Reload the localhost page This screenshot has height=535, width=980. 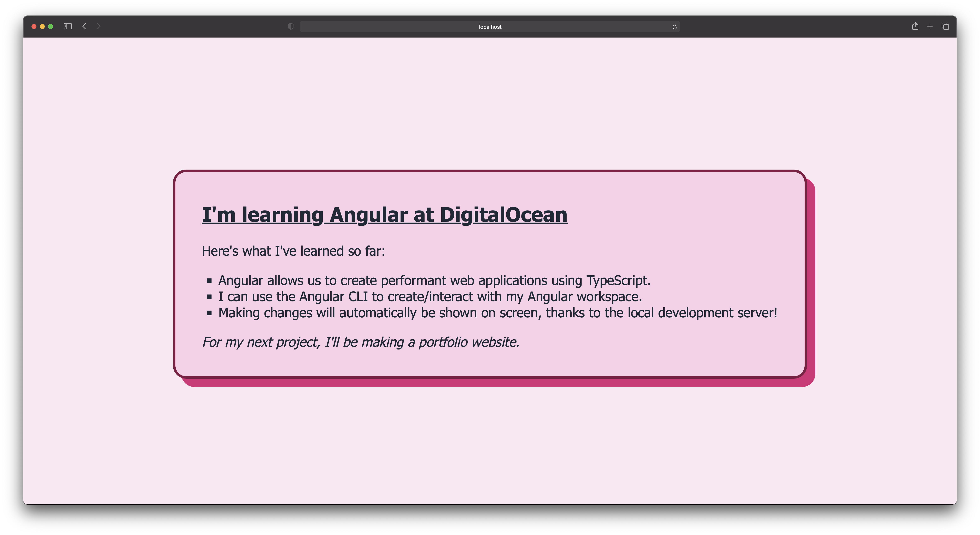pos(675,27)
